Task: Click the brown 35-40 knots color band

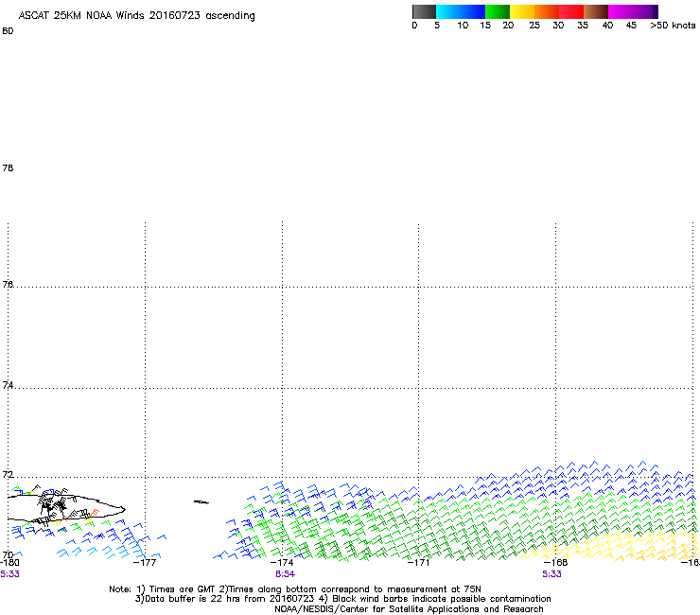Action: click(x=596, y=11)
